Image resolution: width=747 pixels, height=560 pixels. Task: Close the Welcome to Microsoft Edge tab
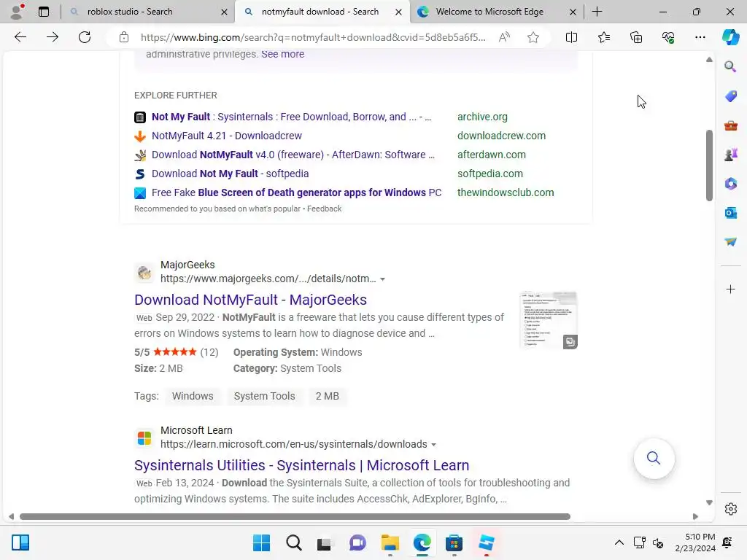pos(573,12)
